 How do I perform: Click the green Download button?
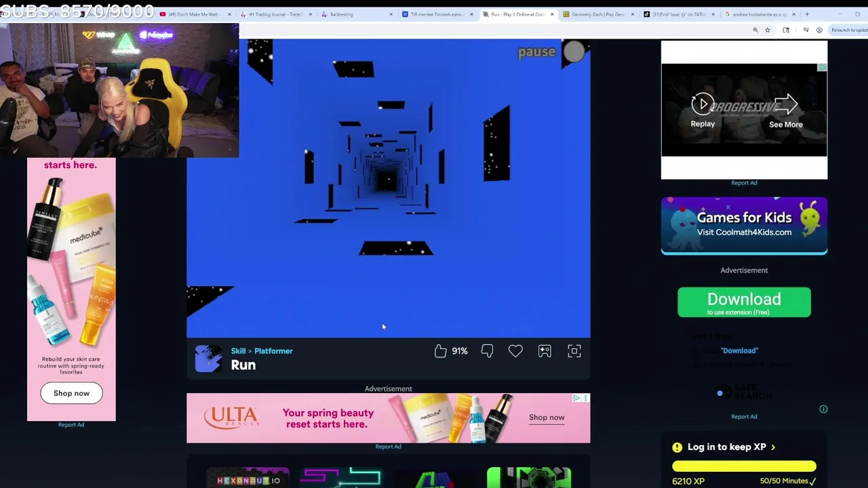(744, 302)
